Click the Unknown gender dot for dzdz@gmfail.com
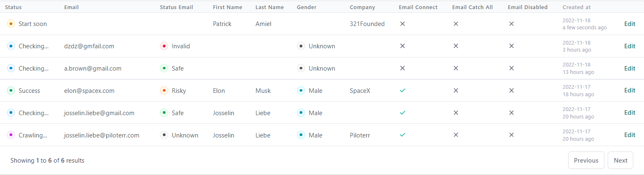644x175 pixels. pos(301,46)
